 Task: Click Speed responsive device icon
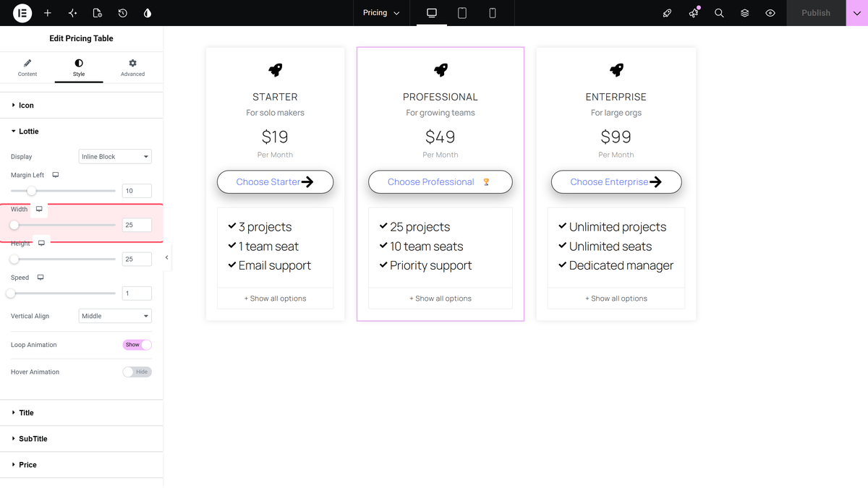(x=41, y=278)
